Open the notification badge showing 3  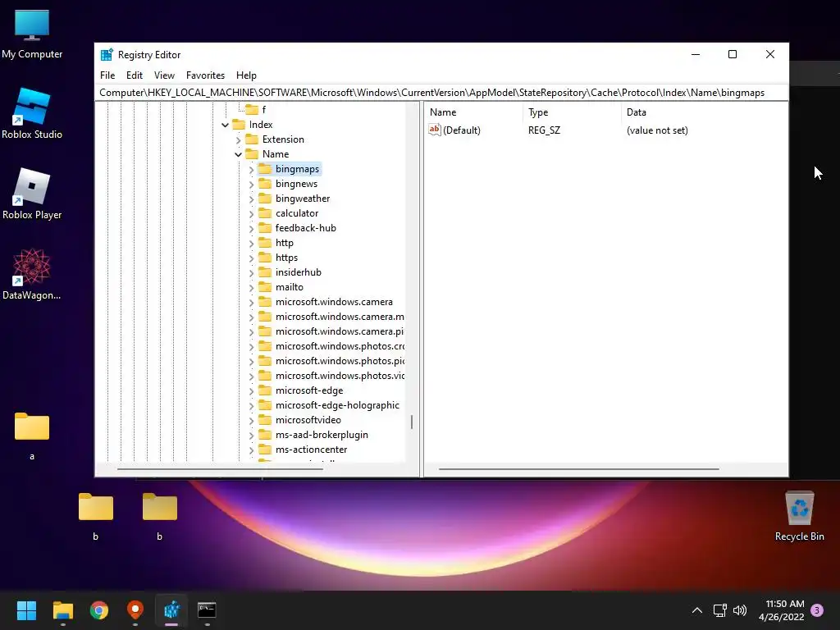pos(817,609)
